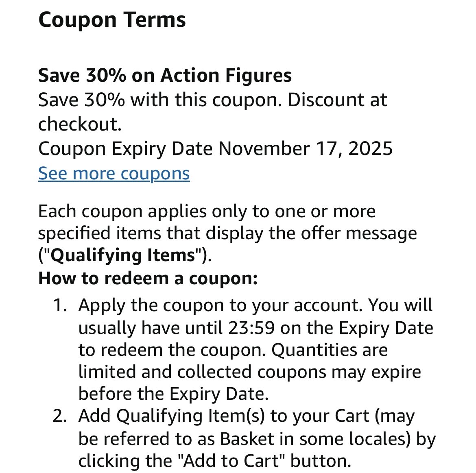
Task: Open the See more coupons link
Action: tap(114, 174)
